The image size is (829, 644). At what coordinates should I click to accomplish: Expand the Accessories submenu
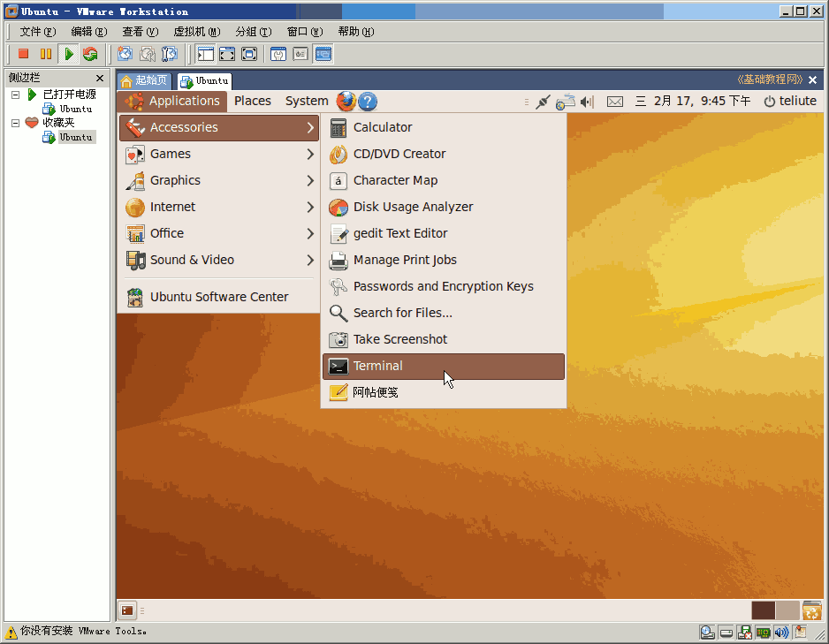click(219, 128)
